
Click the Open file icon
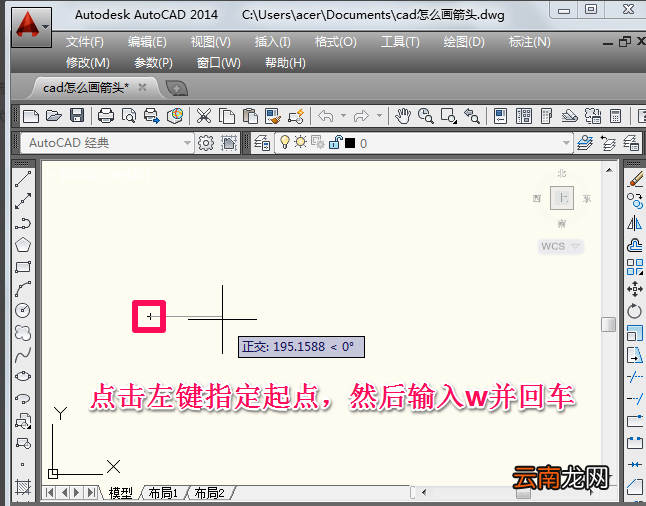pyautogui.click(x=54, y=116)
